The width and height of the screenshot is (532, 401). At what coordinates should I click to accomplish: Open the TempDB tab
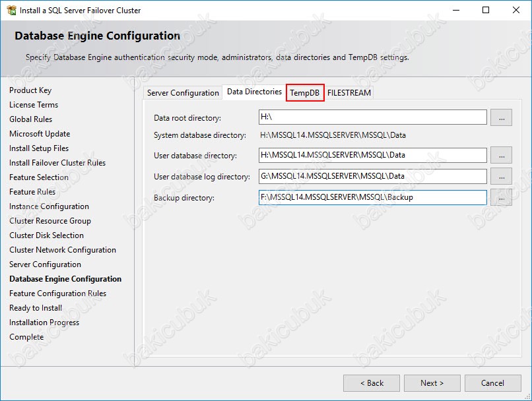click(305, 92)
